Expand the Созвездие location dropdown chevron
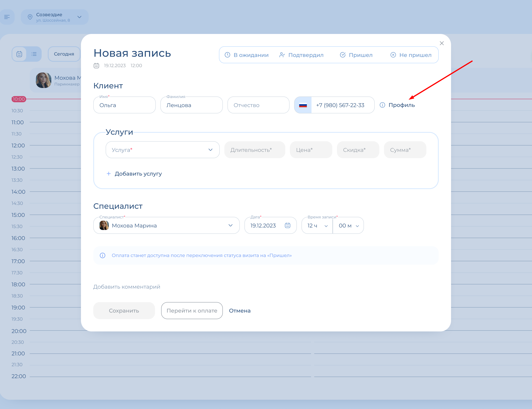The height and width of the screenshot is (409, 532). [x=79, y=17]
